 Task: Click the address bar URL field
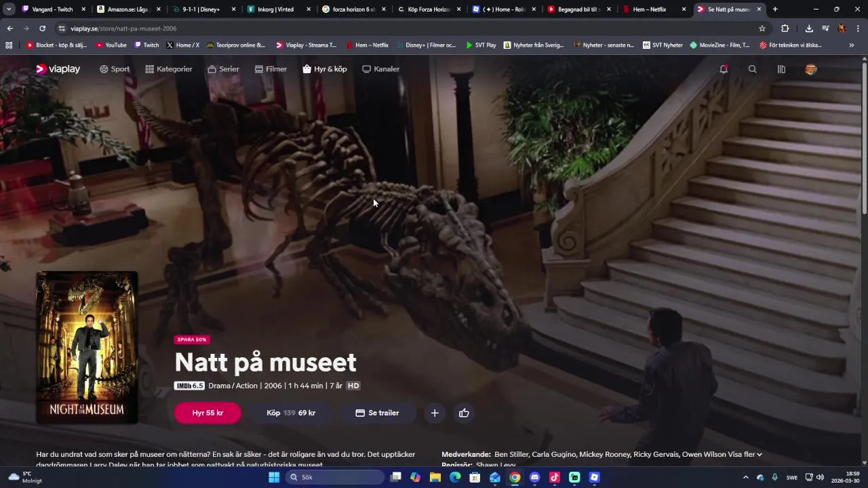tap(407, 28)
